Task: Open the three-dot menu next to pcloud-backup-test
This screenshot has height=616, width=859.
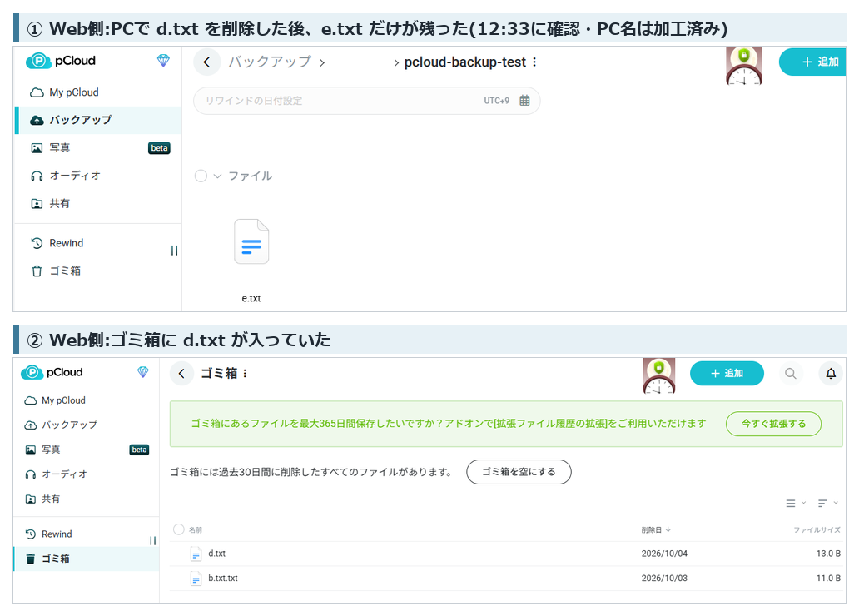Action: [x=534, y=62]
